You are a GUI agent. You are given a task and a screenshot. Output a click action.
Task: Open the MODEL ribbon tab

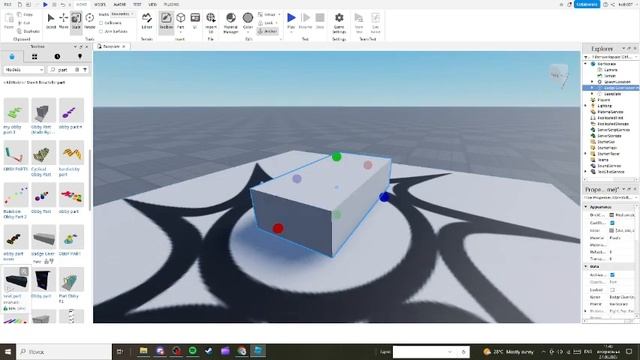pos(100,4)
